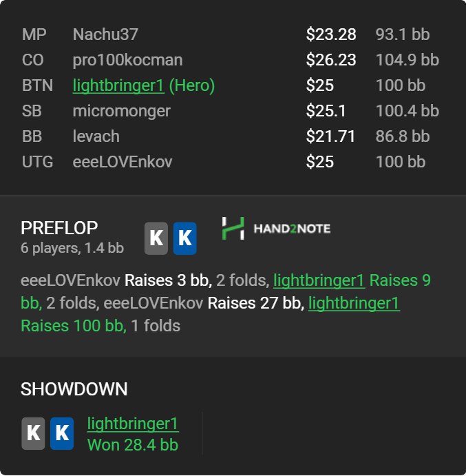Open lightbringer1 link before Raises 100 bb

[x=354, y=303]
